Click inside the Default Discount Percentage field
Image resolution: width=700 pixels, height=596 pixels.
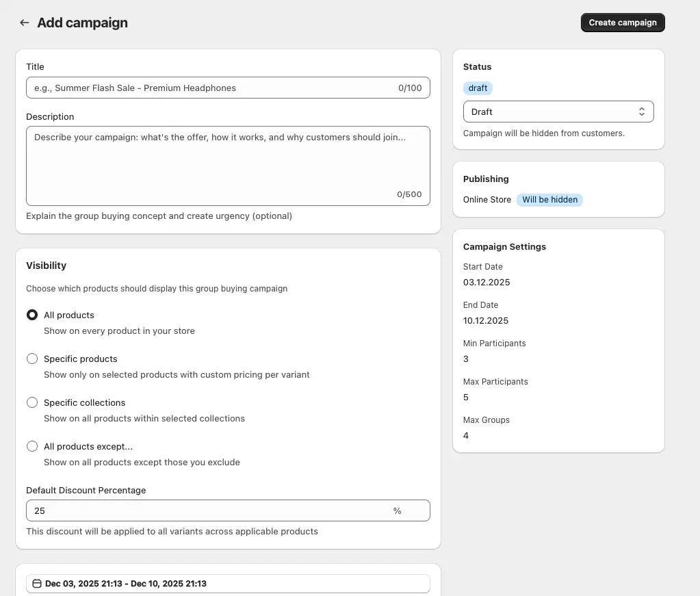(x=205, y=510)
